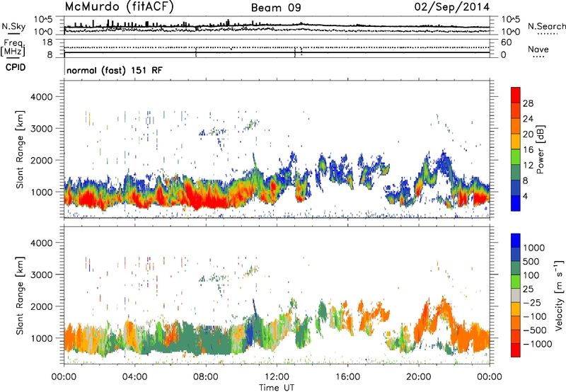Click the yellow 16-20 dB power colorbar segment

click(516, 141)
